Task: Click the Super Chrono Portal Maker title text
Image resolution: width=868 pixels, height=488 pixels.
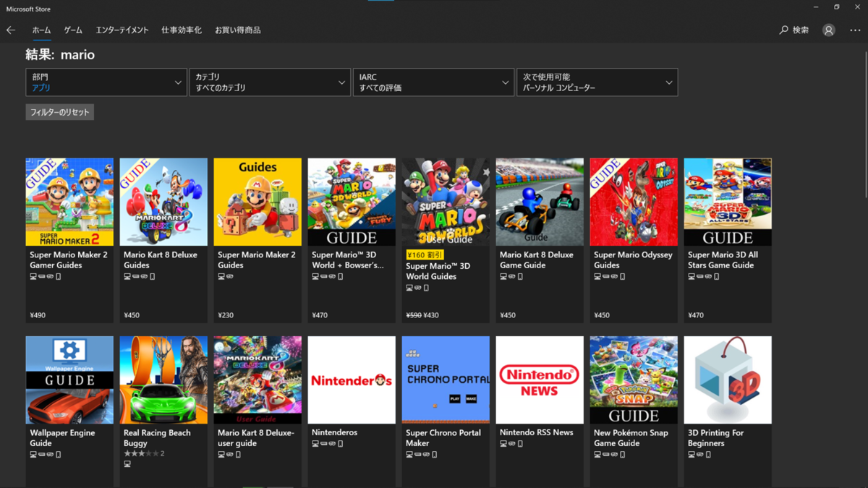Action: pyautogui.click(x=443, y=438)
